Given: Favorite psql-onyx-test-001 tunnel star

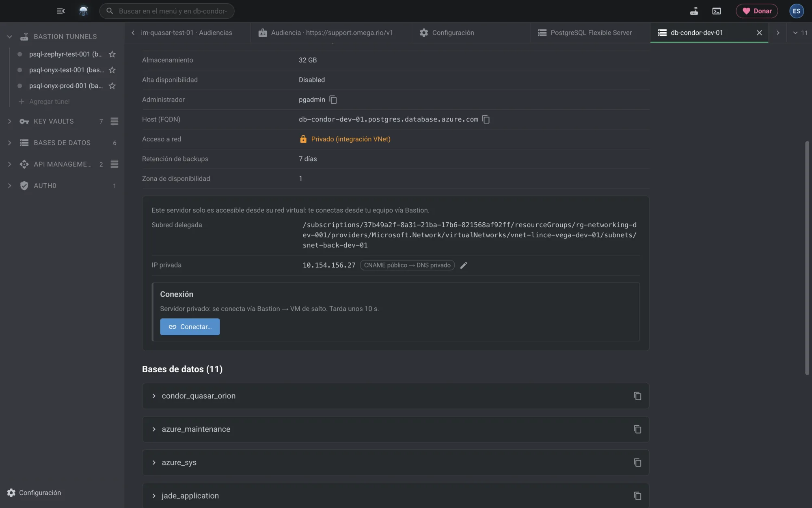Looking at the screenshot, I should 112,70.
